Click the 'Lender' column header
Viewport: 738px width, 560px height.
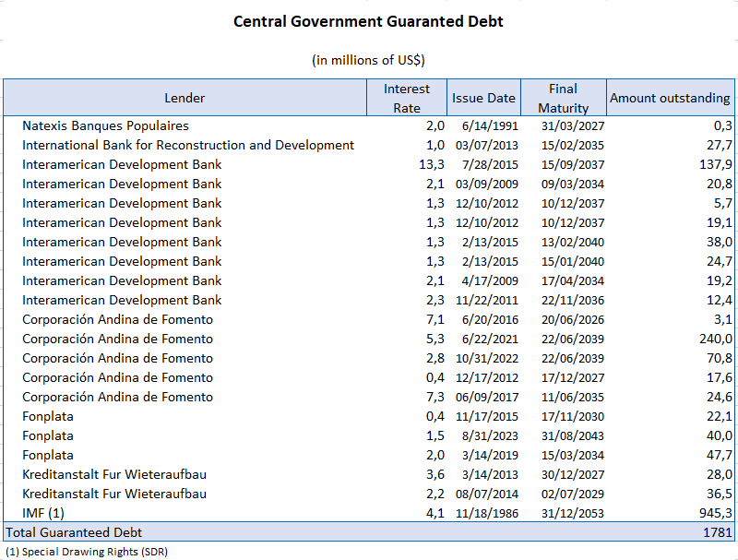pos(184,98)
